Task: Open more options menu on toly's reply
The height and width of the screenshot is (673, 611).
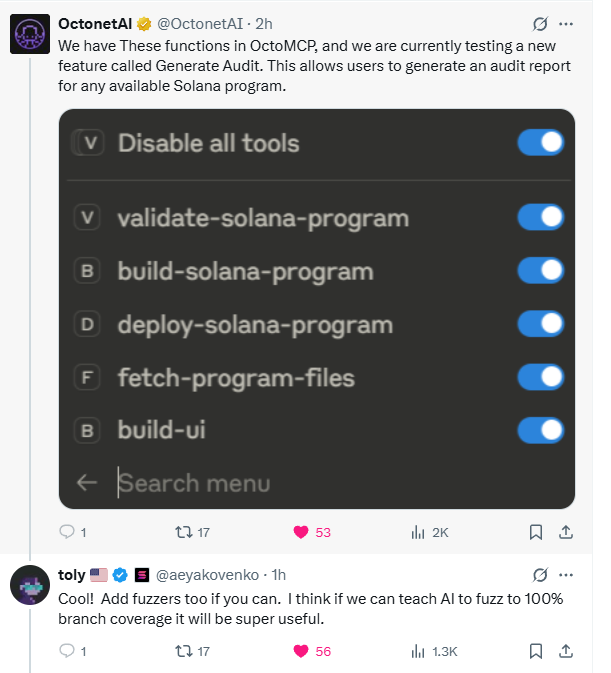Action: tap(566, 575)
